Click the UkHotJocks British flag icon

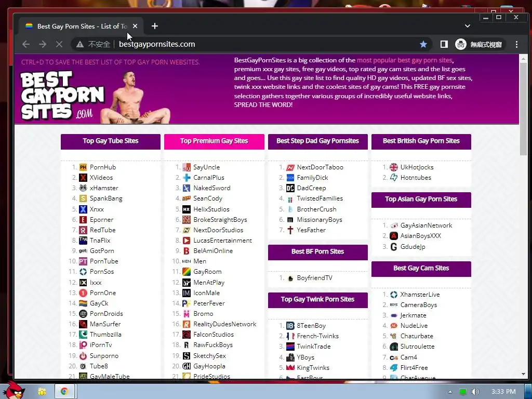(x=394, y=167)
